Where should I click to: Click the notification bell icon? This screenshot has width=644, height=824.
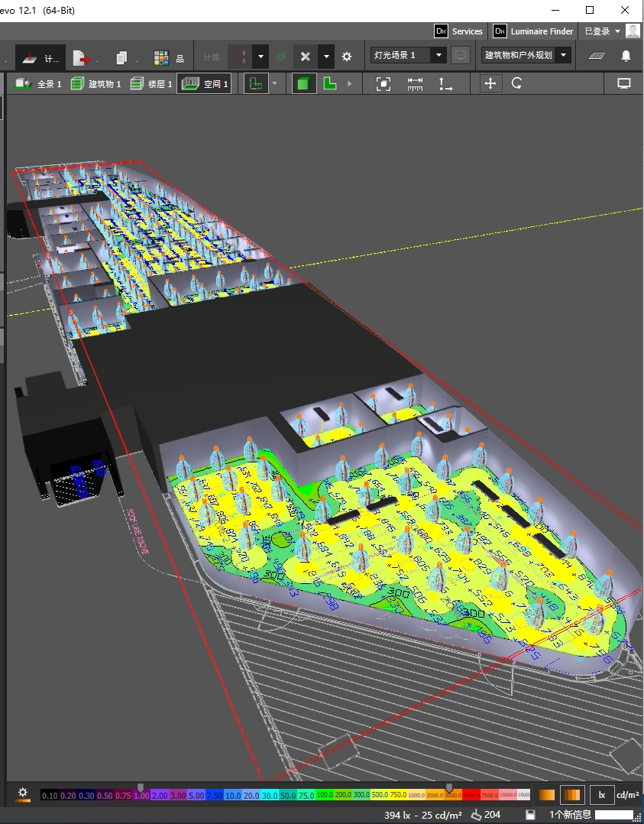tap(626, 56)
